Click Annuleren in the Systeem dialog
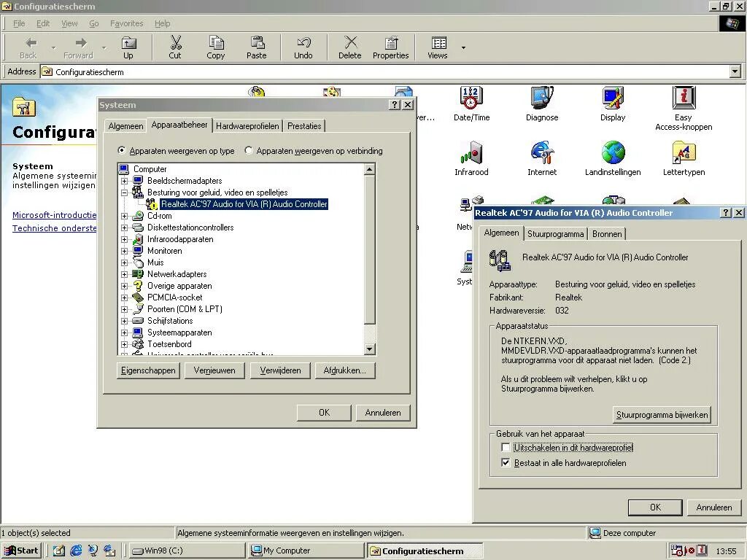 [382, 413]
